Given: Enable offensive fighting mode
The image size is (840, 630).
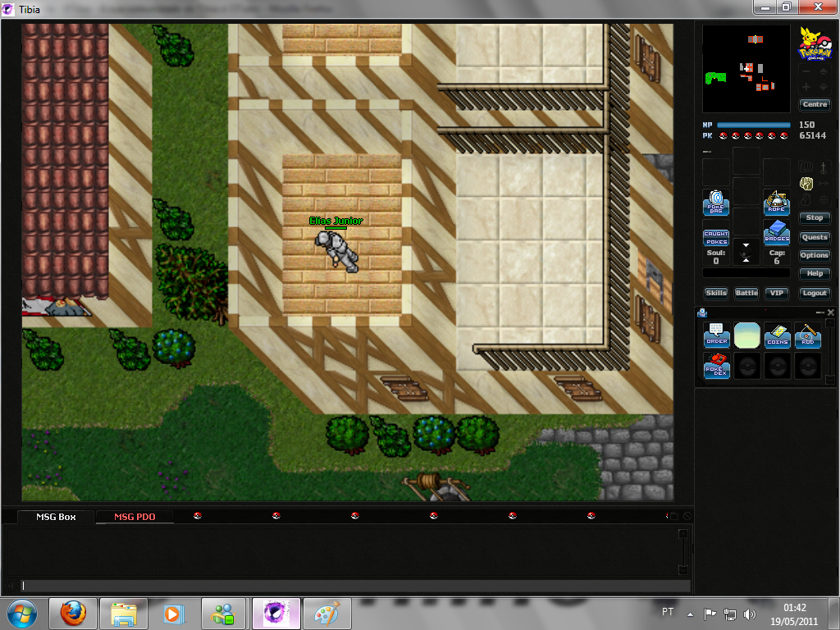Looking at the screenshot, I should (806, 167).
